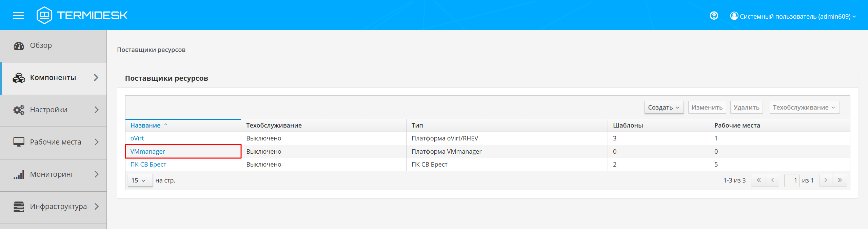Click the Настройки gears icon
Viewport: 868px width, 229px height.
(x=19, y=110)
